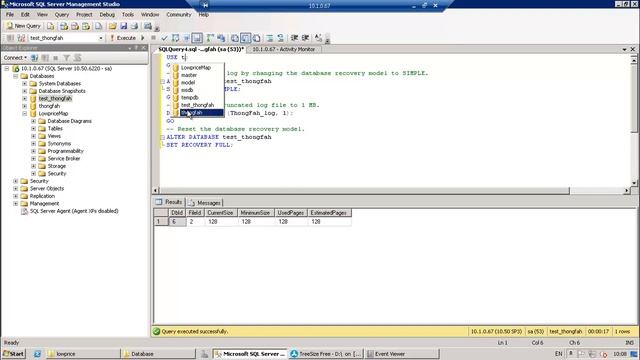Expand the Management folder
Image resolution: width=640 pixels, height=360 pixels.
click(16, 203)
